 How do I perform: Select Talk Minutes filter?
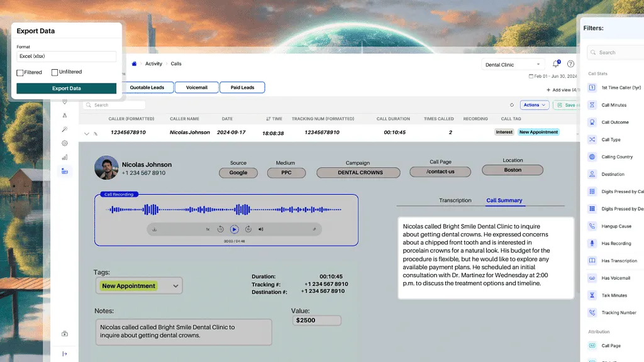tap(614, 295)
